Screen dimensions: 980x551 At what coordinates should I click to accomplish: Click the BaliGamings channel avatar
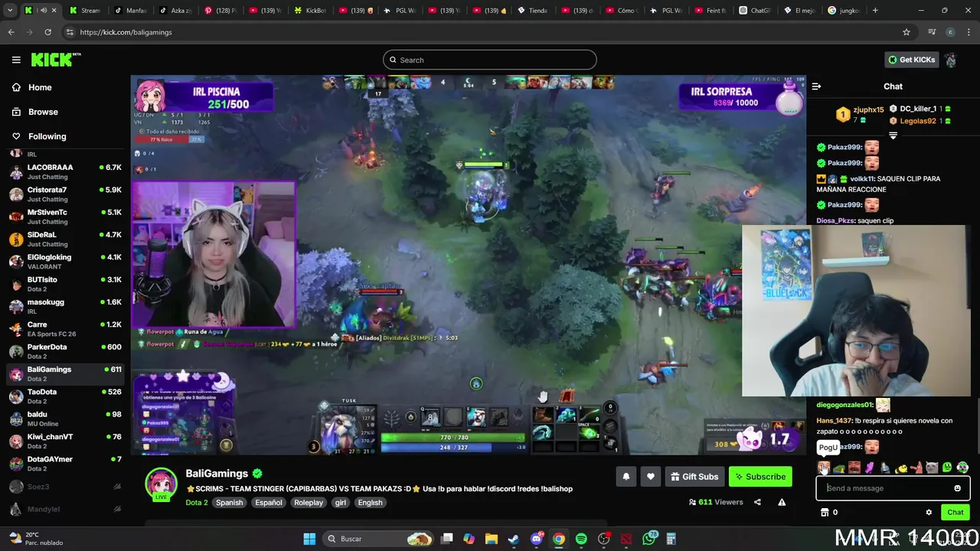(x=162, y=484)
